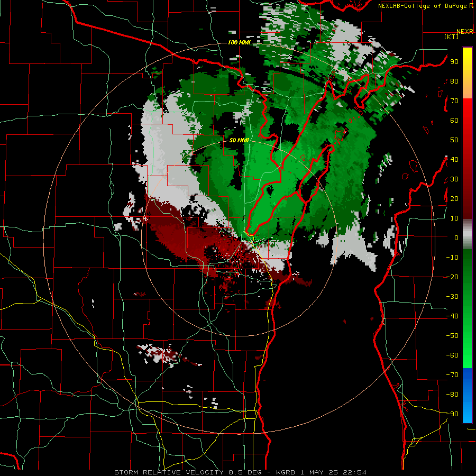Click the -80 value on velocity scale

pos(452,395)
